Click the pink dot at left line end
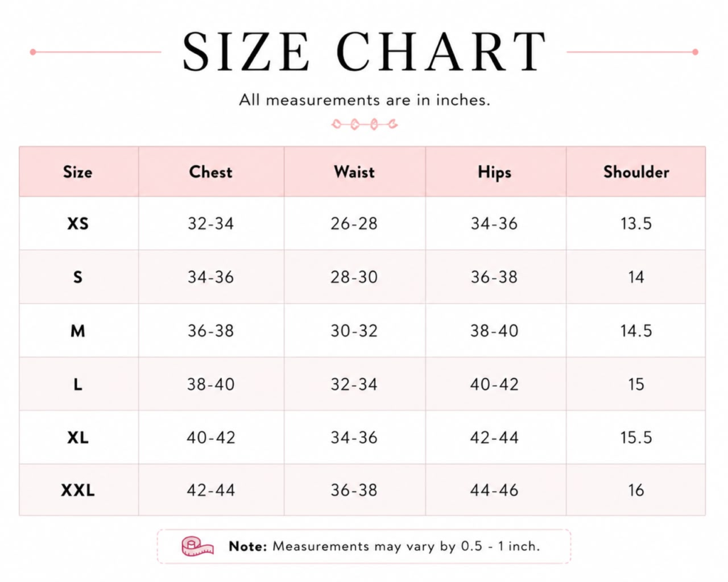 point(33,52)
